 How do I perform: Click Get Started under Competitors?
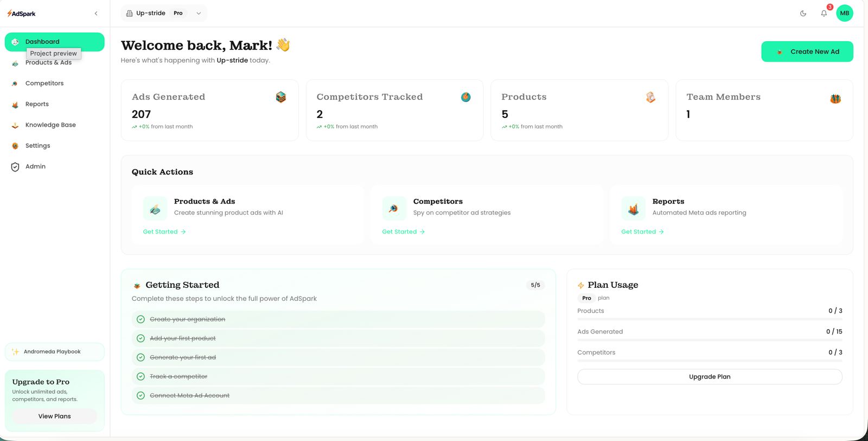click(404, 232)
